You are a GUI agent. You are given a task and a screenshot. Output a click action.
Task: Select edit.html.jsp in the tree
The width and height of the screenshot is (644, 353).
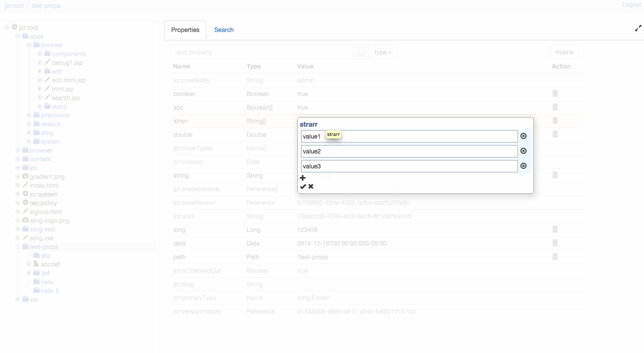click(x=68, y=80)
